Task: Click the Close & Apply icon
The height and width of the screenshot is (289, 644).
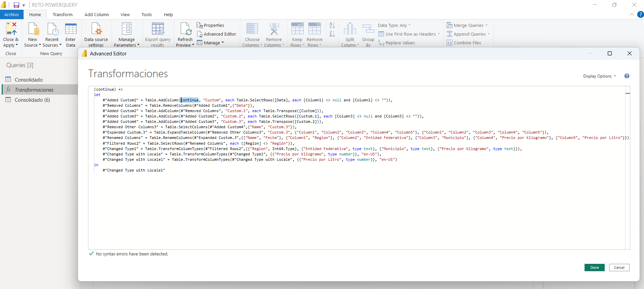Action: 11,29
